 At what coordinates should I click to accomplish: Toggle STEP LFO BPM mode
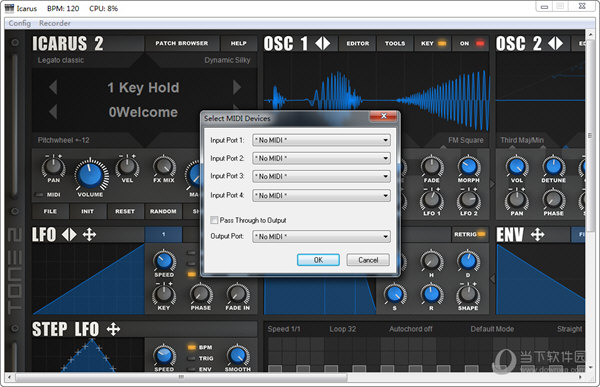tap(191, 347)
